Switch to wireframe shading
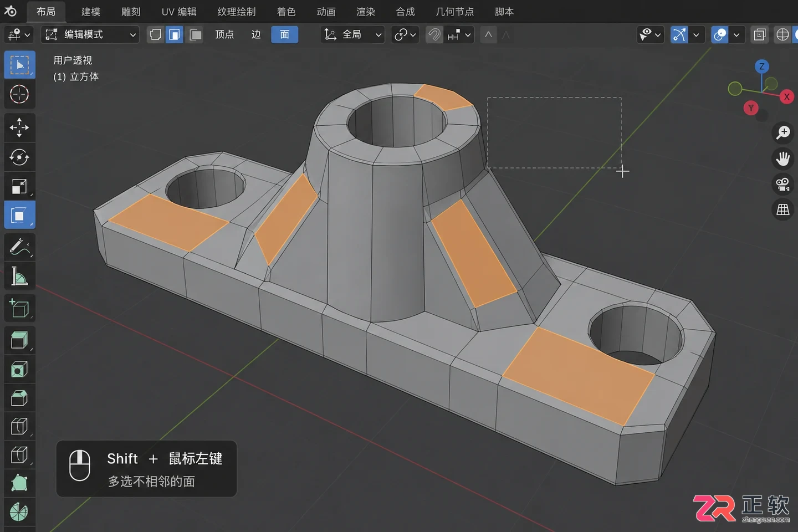Screen dimensions: 798x532 (782, 35)
